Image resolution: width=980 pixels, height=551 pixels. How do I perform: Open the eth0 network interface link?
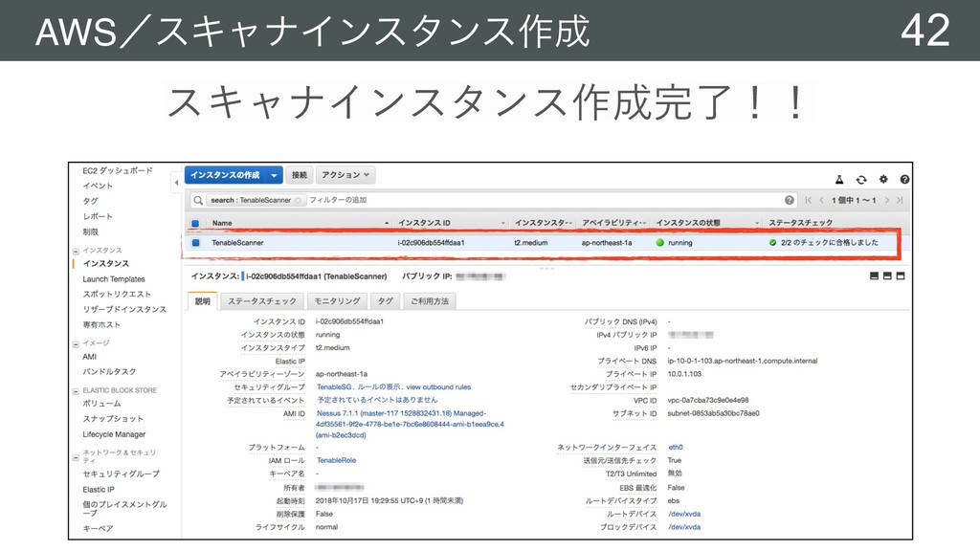676,448
